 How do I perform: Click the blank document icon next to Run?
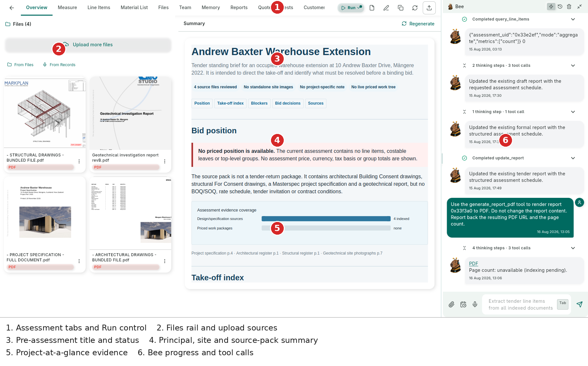coord(372,8)
